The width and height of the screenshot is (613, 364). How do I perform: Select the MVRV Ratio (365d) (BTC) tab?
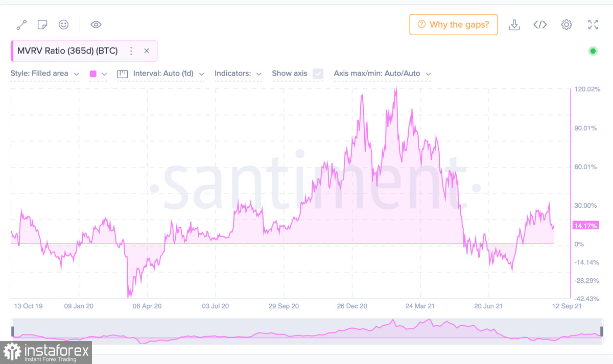[67, 51]
